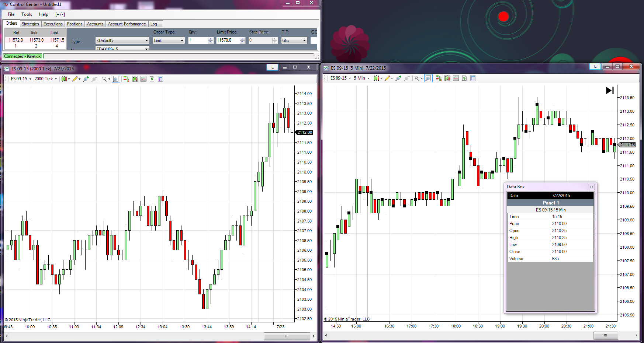Open Help menu in Control Center
The width and height of the screenshot is (644, 343).
point(44,14)
